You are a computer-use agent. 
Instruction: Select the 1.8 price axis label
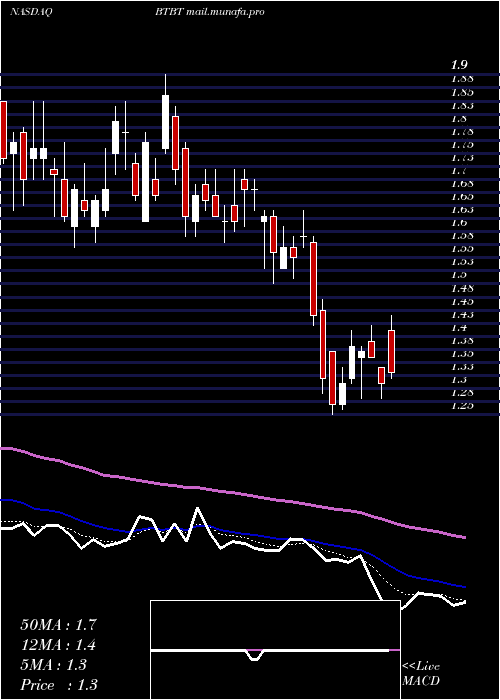click(459, 119)
